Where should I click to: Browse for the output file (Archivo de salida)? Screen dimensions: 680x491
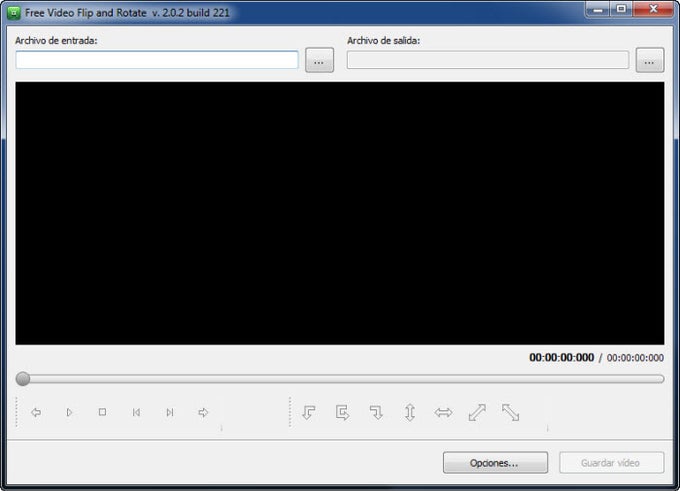click(650, 60)
